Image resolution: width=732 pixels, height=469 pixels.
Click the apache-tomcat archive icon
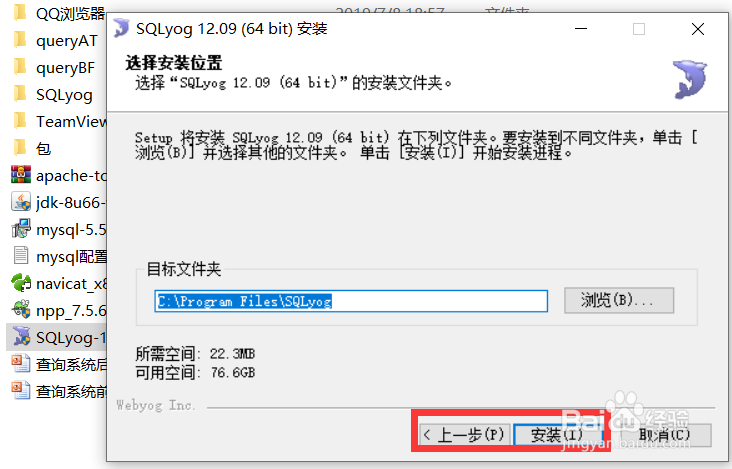(x=21, y=175)
